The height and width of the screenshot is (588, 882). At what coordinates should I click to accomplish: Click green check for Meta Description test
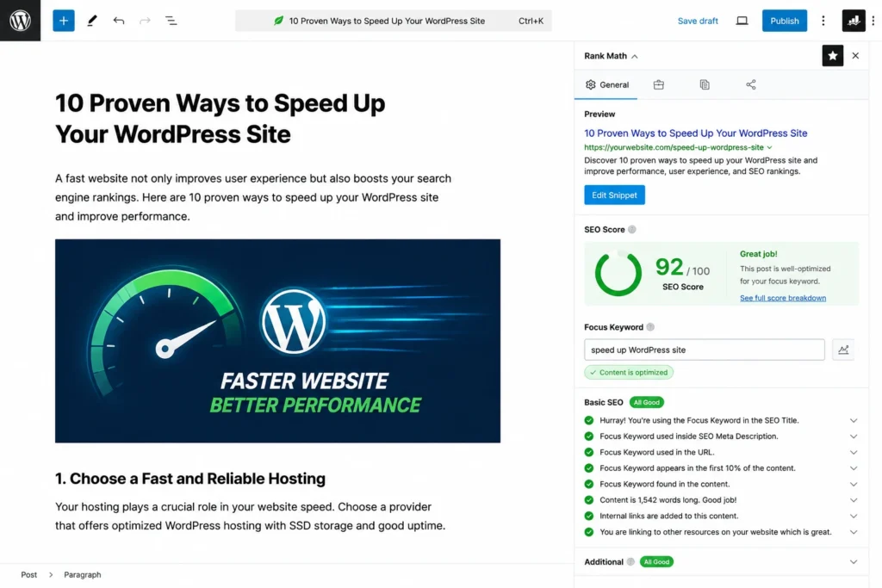(x=589, y=436)
